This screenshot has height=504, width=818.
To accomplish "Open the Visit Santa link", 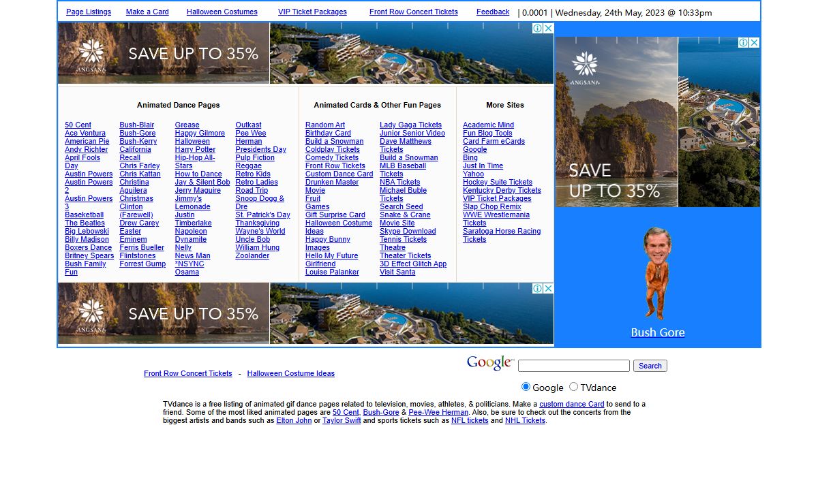I will point(397,272).
